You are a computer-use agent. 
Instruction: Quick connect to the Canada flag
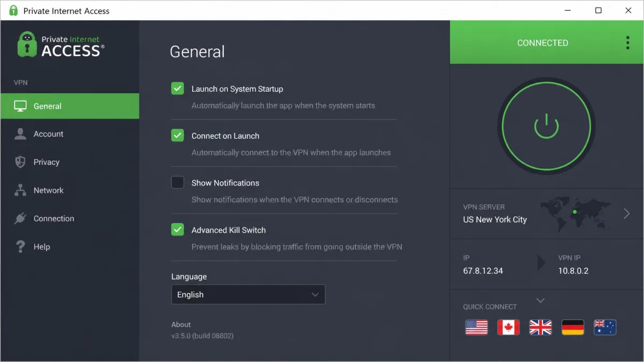click(508, 327)
